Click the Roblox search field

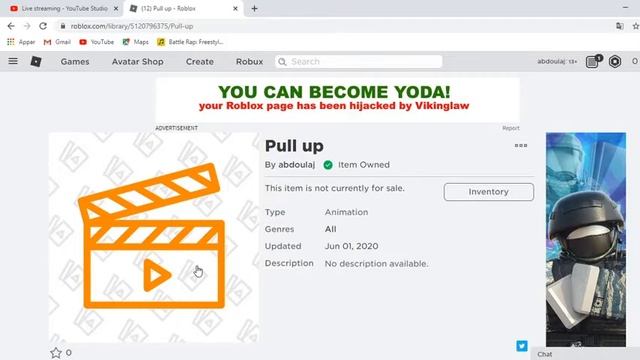pyautogui.click(x=359, y=62)
